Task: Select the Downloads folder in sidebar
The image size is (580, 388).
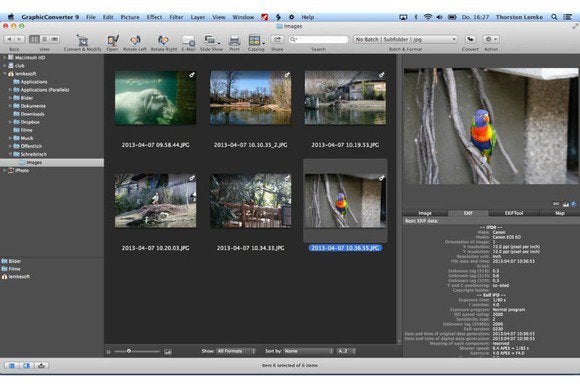Action: pyautogui.click(x=32, y=114)
